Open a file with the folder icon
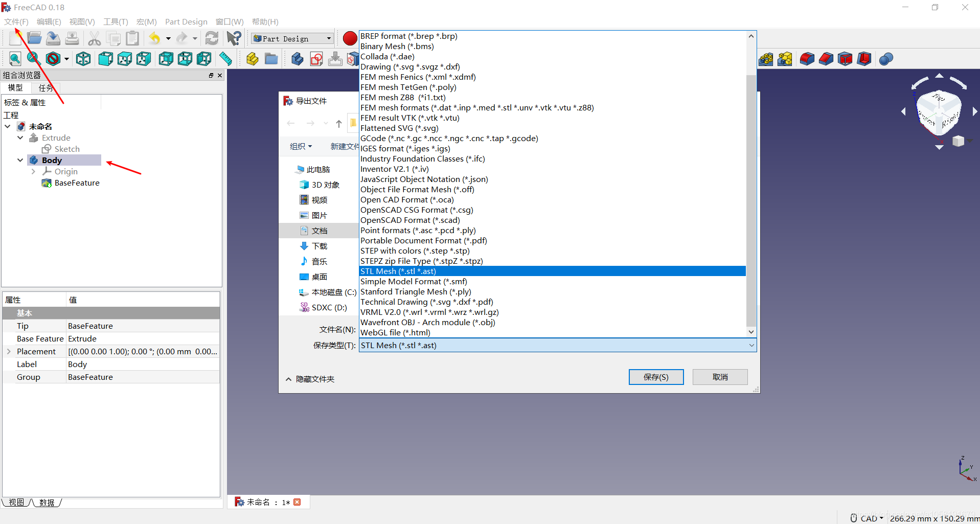Viewport: 980px width, 524px height. pyautogui.click(x=34, y=38)
